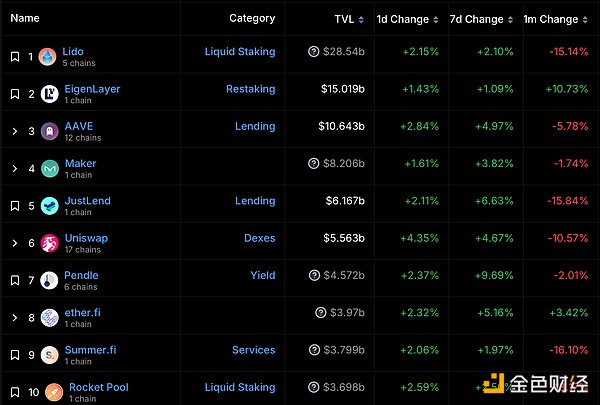Click the Maker logo icon
600x405 pixels.
coord(48,168)
